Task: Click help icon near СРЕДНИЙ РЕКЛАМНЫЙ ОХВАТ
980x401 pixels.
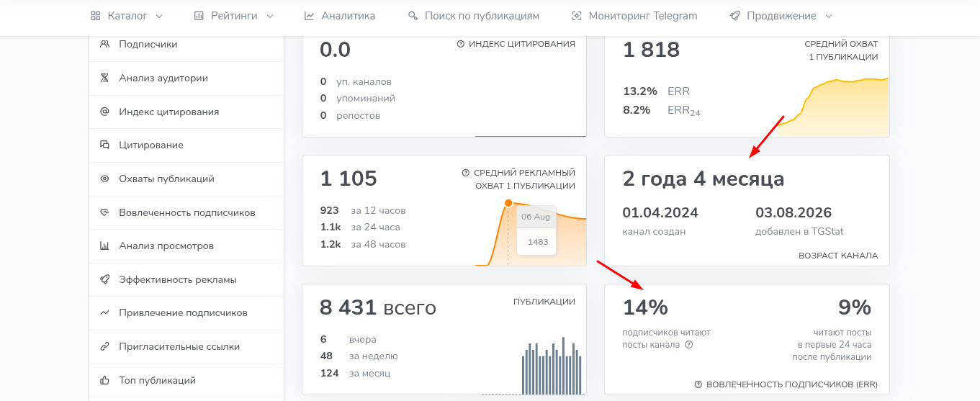Action: click(466, 173)
